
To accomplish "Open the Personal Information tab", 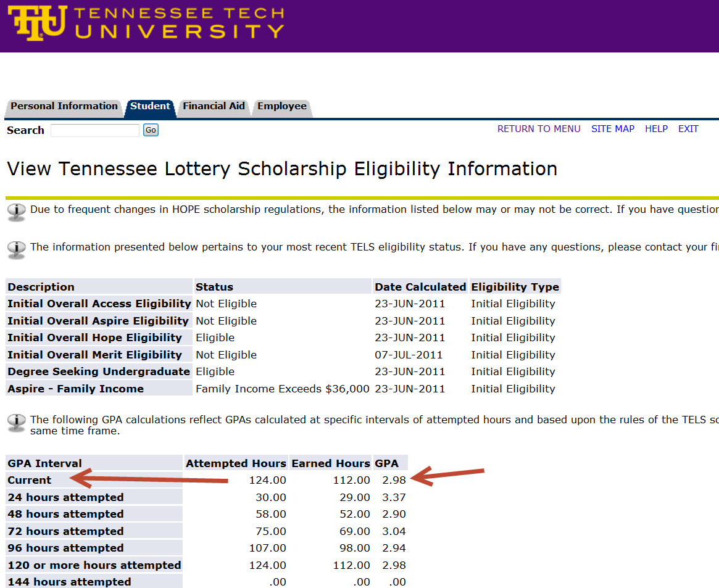I will click(x=64, y=106).
